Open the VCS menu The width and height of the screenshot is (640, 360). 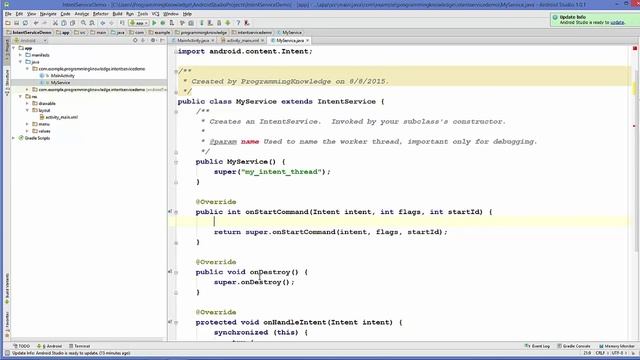point(156,14)
